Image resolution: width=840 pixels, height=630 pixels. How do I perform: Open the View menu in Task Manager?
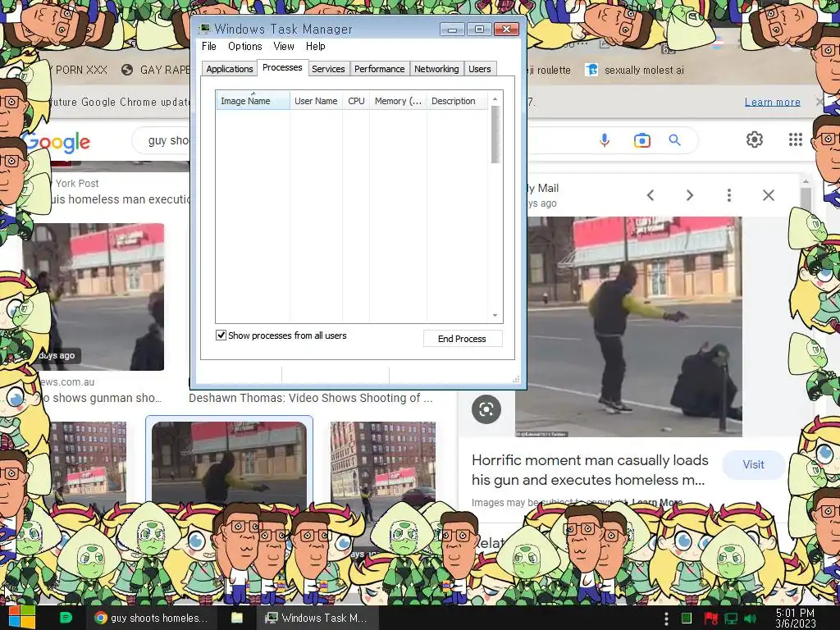tap(283, 47)
